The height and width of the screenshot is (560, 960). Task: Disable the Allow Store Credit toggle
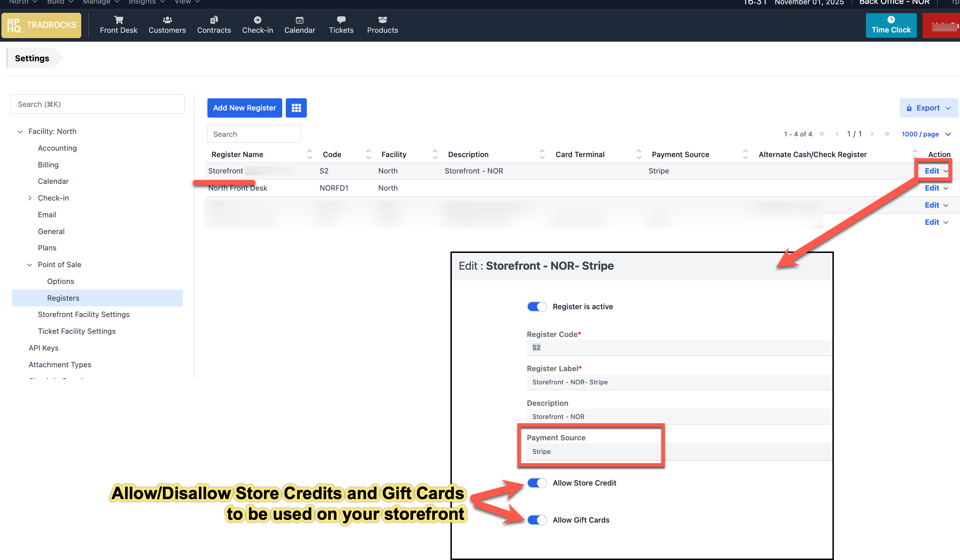536,483
